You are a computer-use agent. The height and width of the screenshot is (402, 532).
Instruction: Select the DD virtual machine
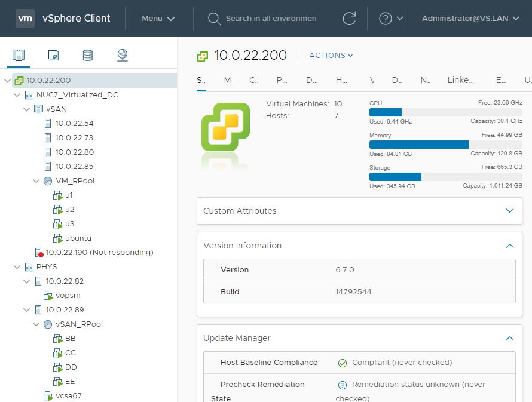point(71,367)
